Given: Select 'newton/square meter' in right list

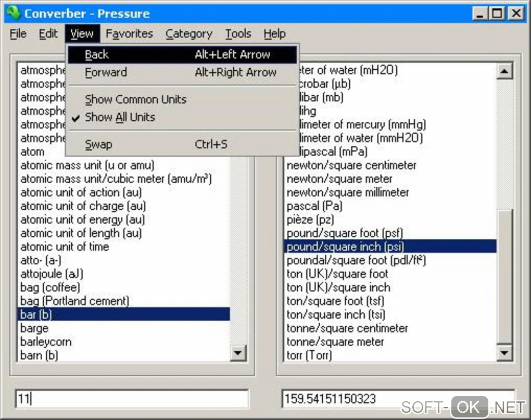Looking at the screenshot, I should [390, 179].
